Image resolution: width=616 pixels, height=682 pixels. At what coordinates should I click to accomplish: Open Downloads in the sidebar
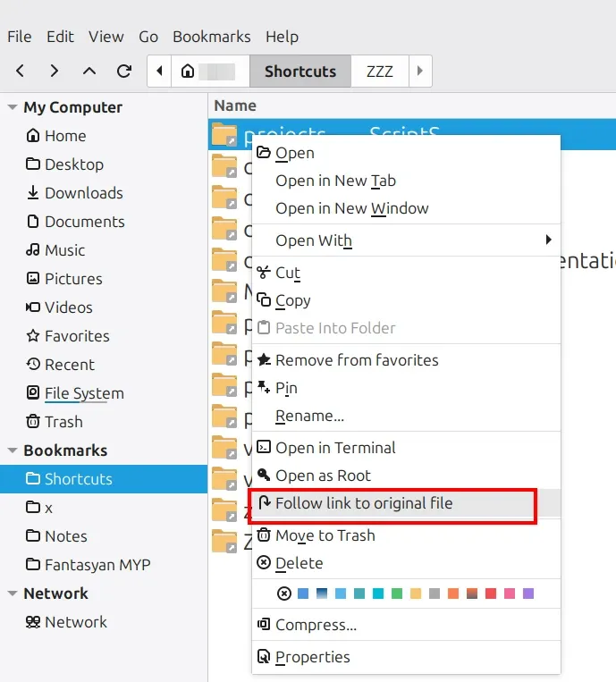coord(83,193)
